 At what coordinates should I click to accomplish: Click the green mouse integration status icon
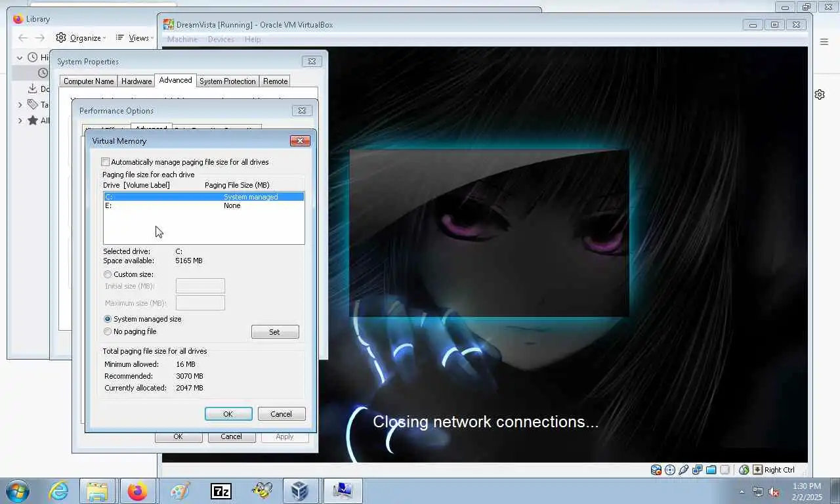click(x=744, y=470)
